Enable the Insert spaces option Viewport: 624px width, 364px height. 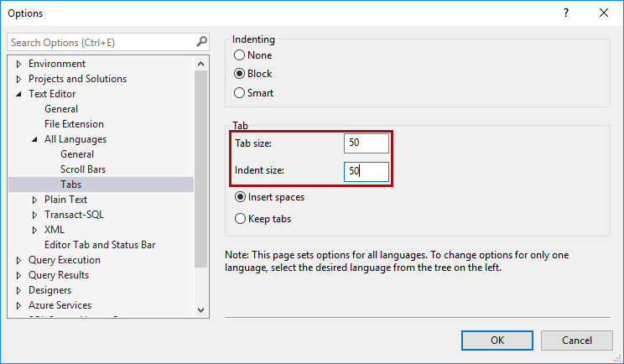[x=240, y=197]
